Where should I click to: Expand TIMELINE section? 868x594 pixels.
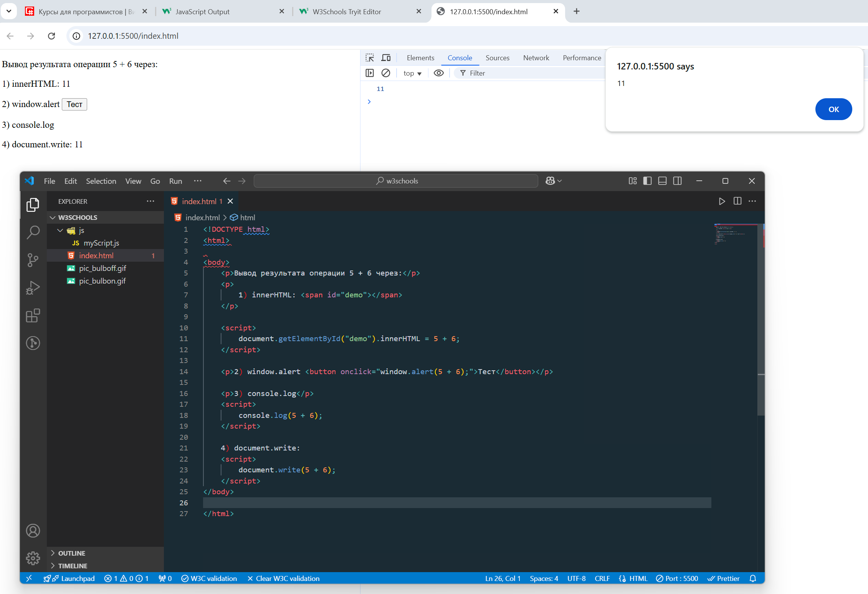click(x=105, y=566)
